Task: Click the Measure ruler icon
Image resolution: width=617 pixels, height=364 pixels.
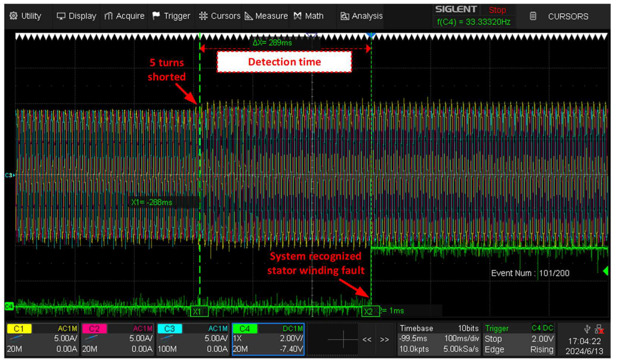Action: coord(249,16)
